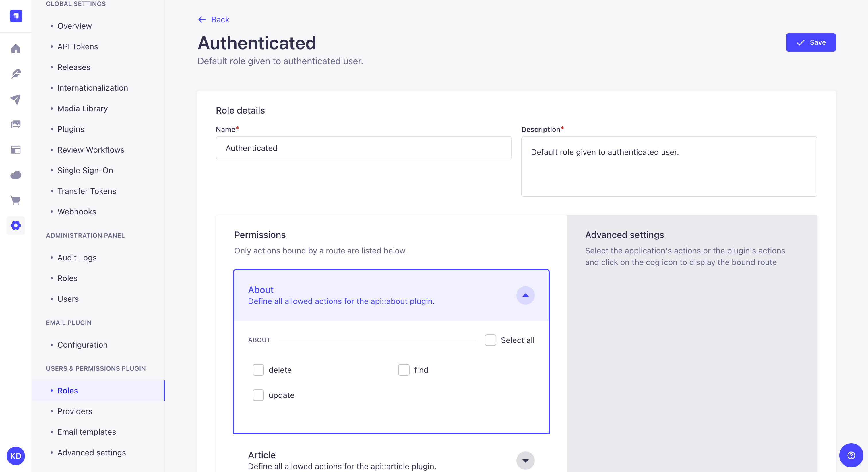Open the Home dashboard icon
Screen dimensions: 868x472
15,49
